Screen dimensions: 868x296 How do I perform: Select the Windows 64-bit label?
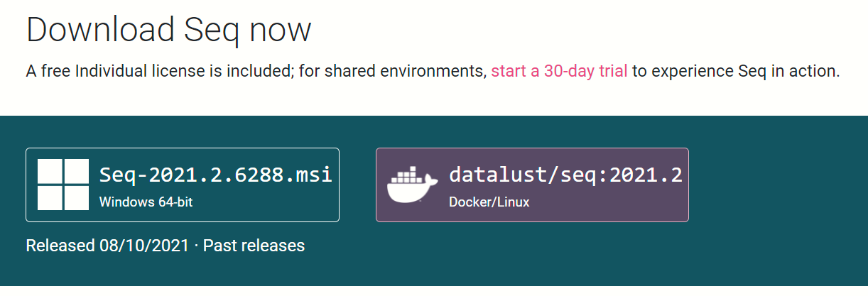146,202
